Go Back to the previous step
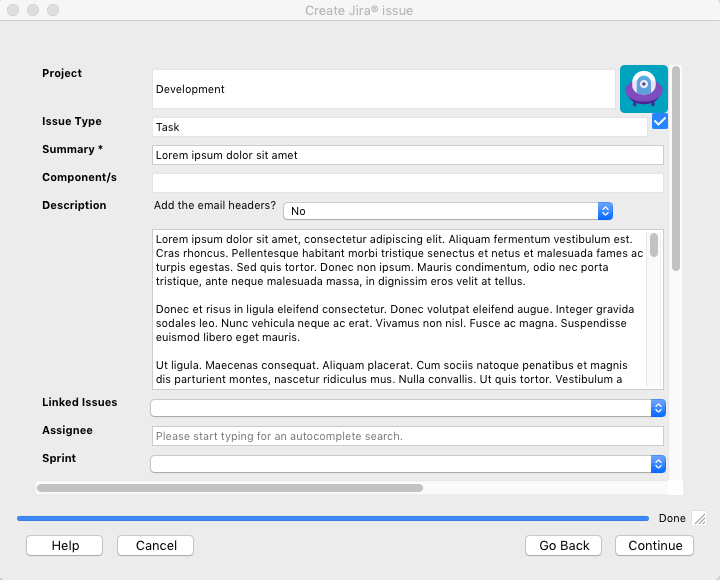This screenshot has width=720, height=580. pyautogui.click(x=563, y=545)
